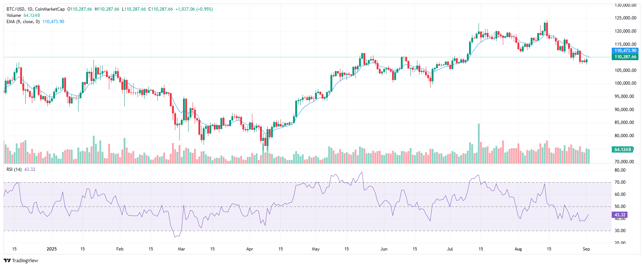Click the RSI 70.00 level label

tap(620, 182)
